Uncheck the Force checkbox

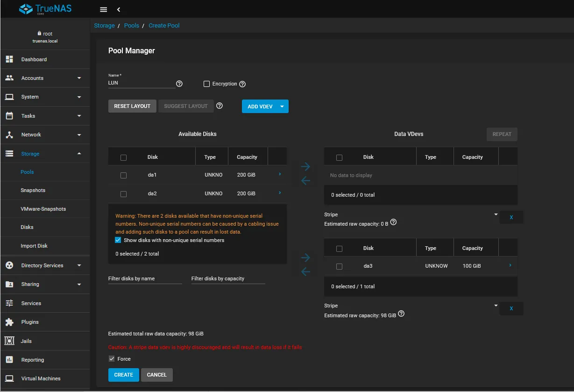click(112, 359)
